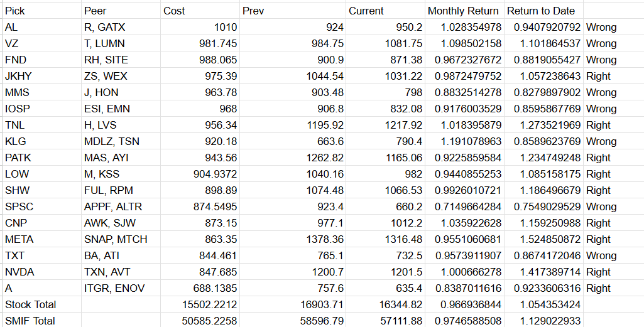The width and height of the screenshot is (644, 327).
Task: Click the 'IOSP' pick cell
Action: coord(41,109)
